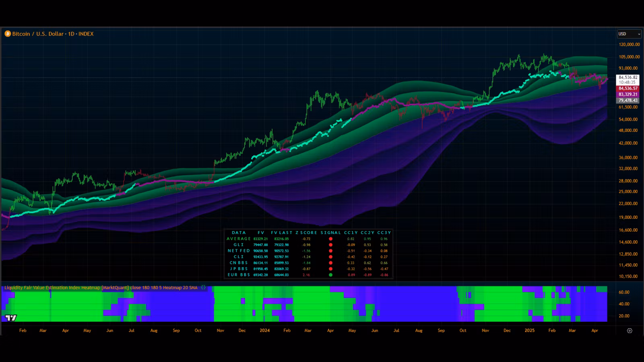Click the red NET FED signal dot
Viewport: 644px width, 362px height.
pyautogui.click(x=330, y=251)
